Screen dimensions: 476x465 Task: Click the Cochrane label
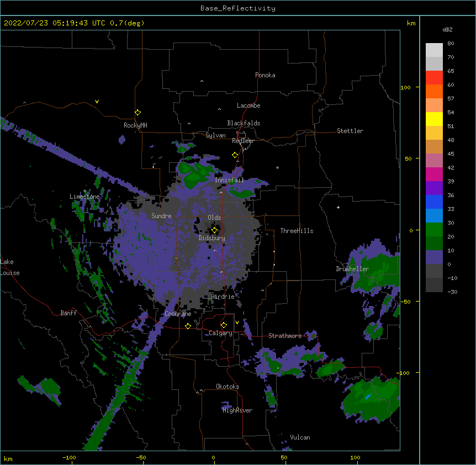coord(178,314)
